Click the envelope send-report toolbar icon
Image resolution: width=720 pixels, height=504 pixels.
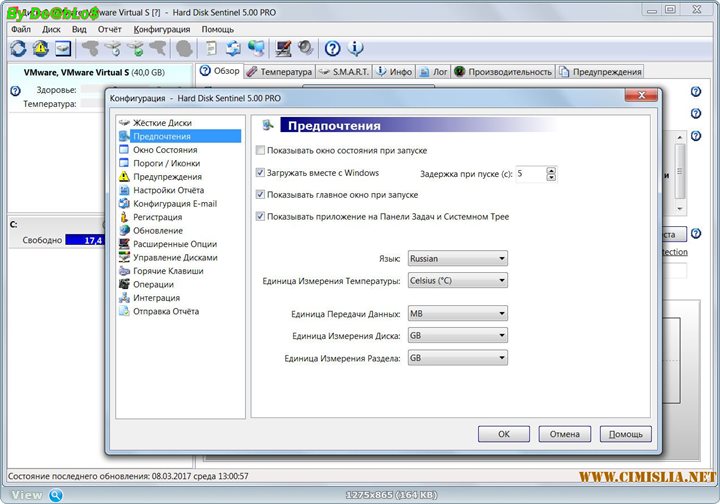tap(63, 48)
